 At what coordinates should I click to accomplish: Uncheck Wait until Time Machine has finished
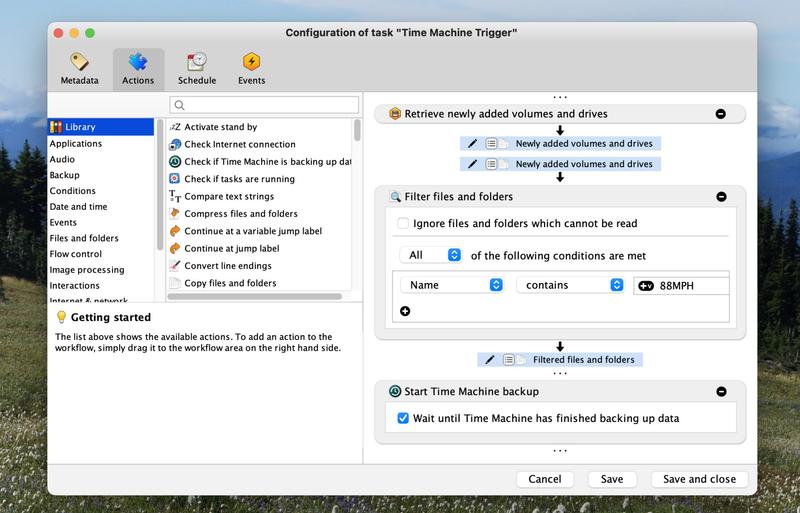point(403,418)
